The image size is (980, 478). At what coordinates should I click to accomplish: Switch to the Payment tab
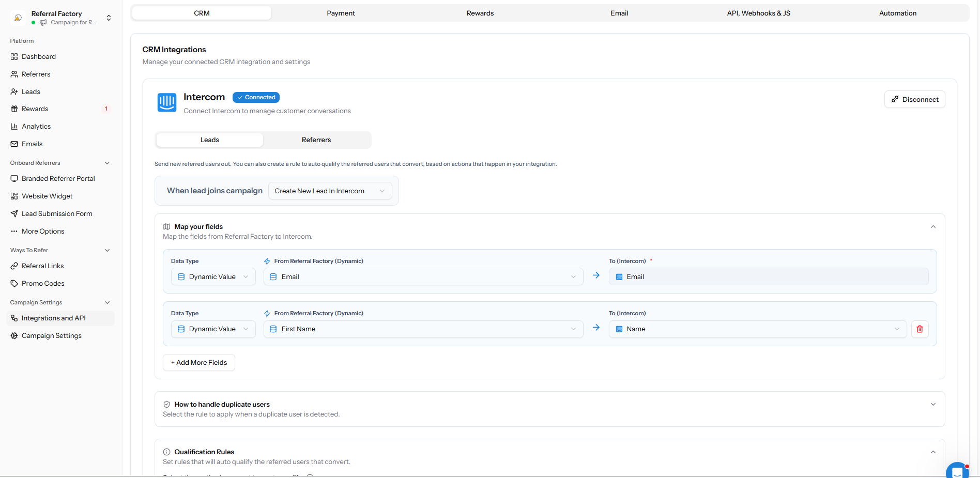(x=341, y=13)
